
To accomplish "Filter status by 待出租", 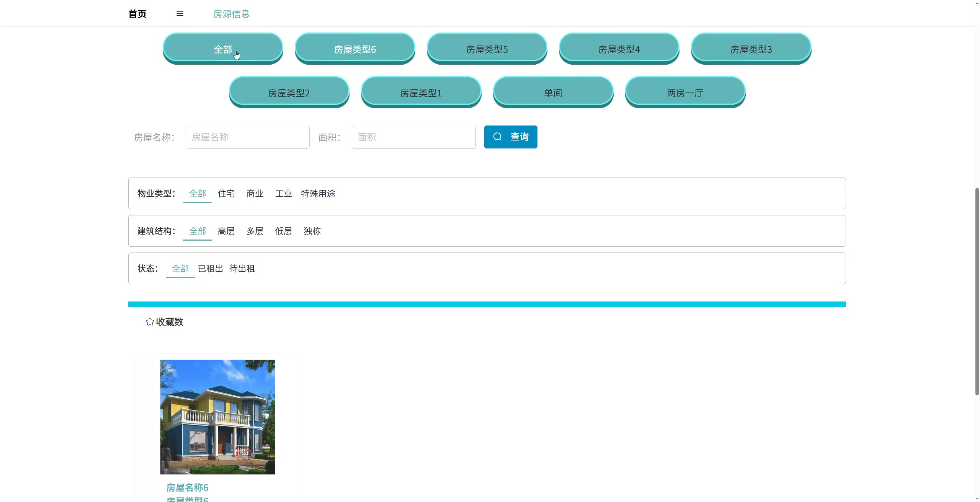I will tap(242, 269).
